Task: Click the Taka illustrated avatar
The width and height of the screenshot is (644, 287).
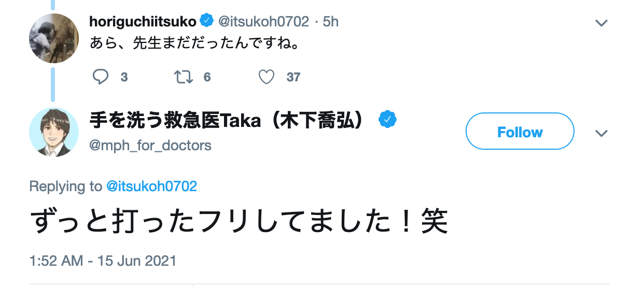Action: pyautogui.click(x=54, y=132)
